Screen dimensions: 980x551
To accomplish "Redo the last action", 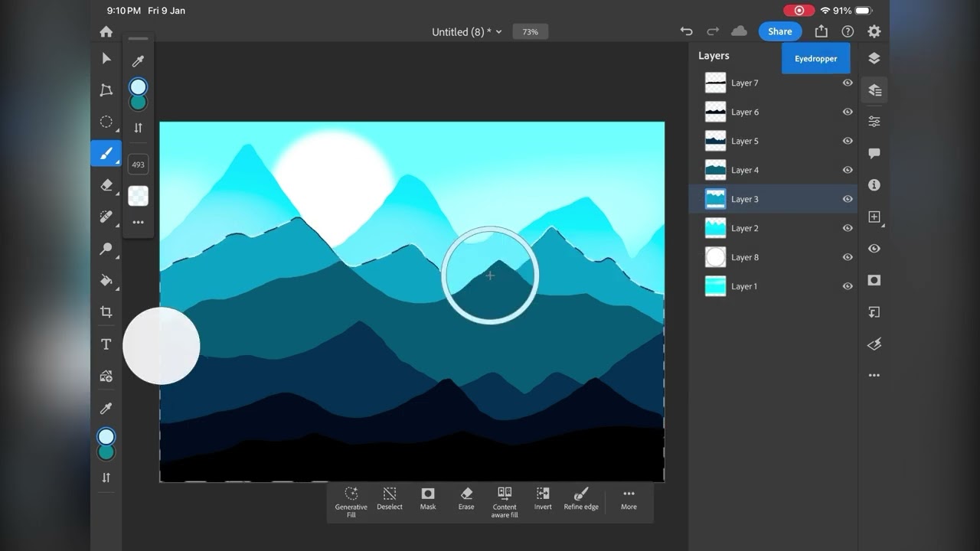I will click(x=713, y=31).
